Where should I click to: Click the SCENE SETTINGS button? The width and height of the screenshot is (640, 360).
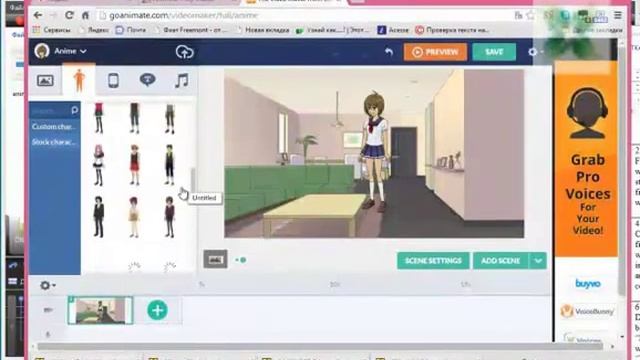[433, 260]
